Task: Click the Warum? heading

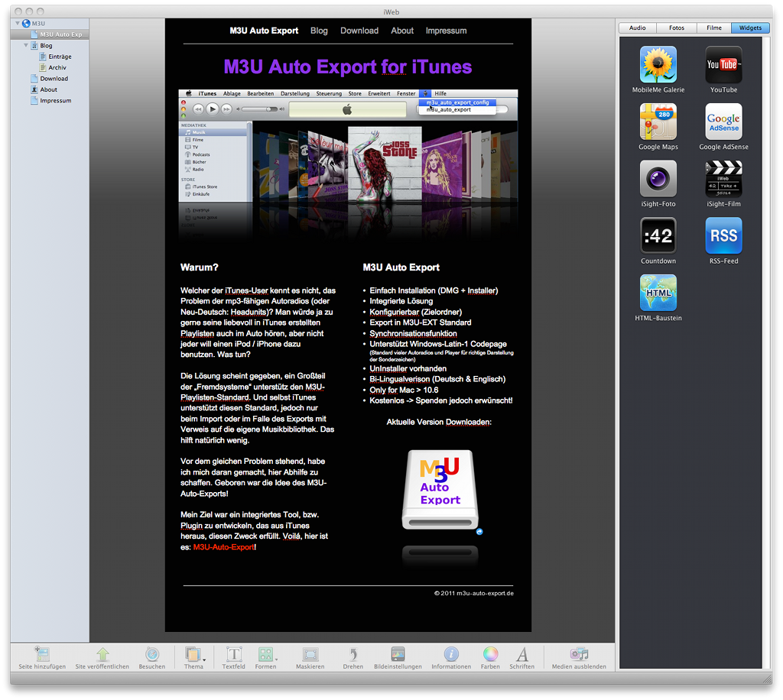Action: [x=200, y=267]
